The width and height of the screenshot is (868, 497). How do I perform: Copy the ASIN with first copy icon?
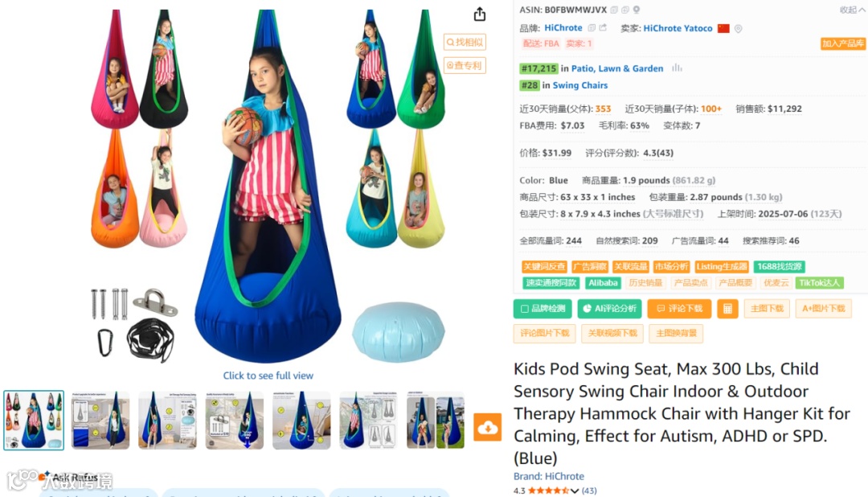[614, 10]
